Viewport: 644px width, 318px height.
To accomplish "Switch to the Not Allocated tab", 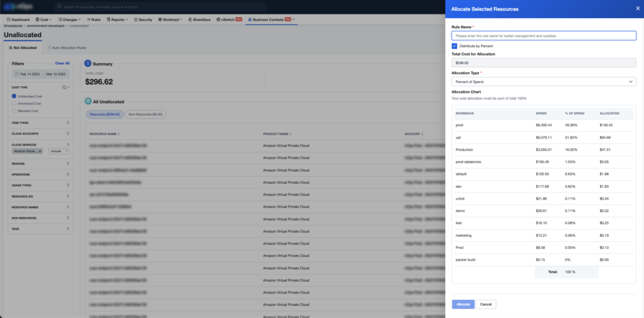I will [x=23, y=48].
